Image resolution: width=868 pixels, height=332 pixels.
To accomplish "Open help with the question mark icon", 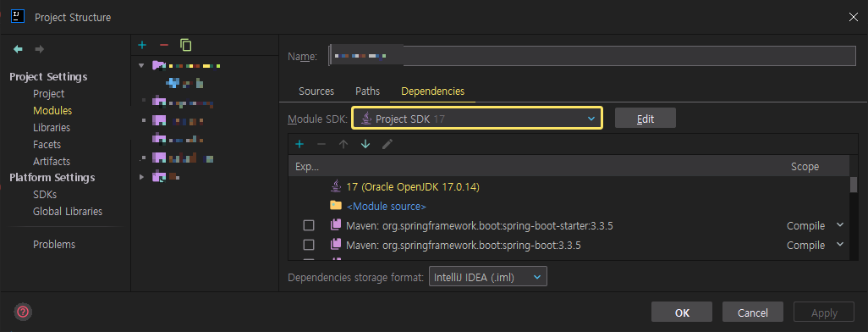I will pos(23,312).
